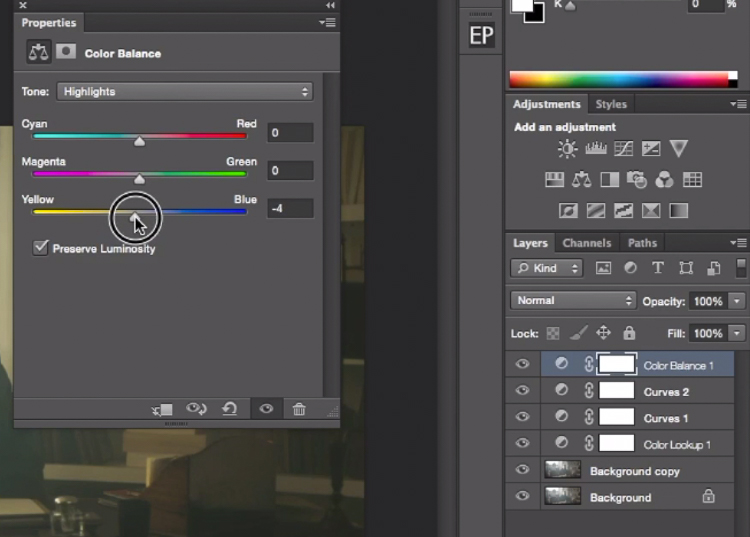The image size is (750, 537).
Task: Toggle adjustment layer visibility in Properties
Action: pos(266,409)
